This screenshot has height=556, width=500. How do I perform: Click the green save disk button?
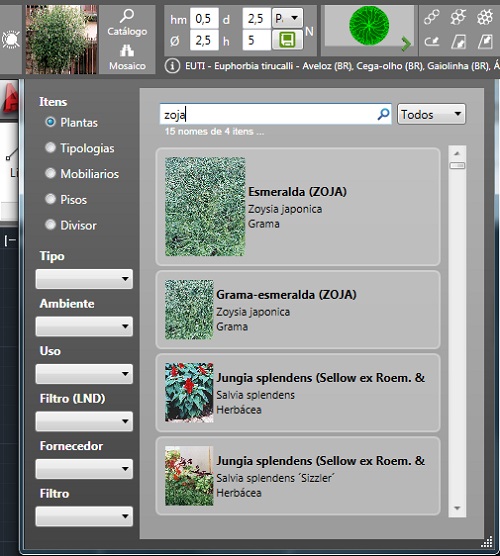[287, 40]
